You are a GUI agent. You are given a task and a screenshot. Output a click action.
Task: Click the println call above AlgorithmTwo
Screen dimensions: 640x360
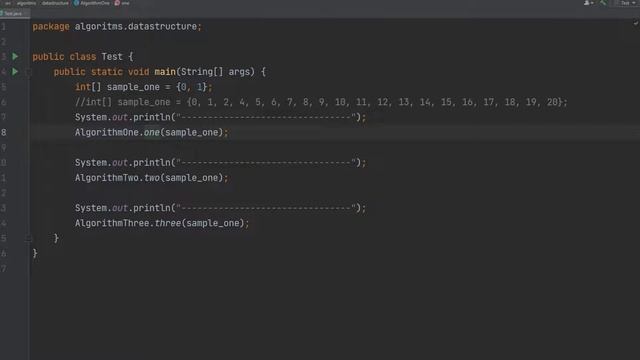coord(220,163)
